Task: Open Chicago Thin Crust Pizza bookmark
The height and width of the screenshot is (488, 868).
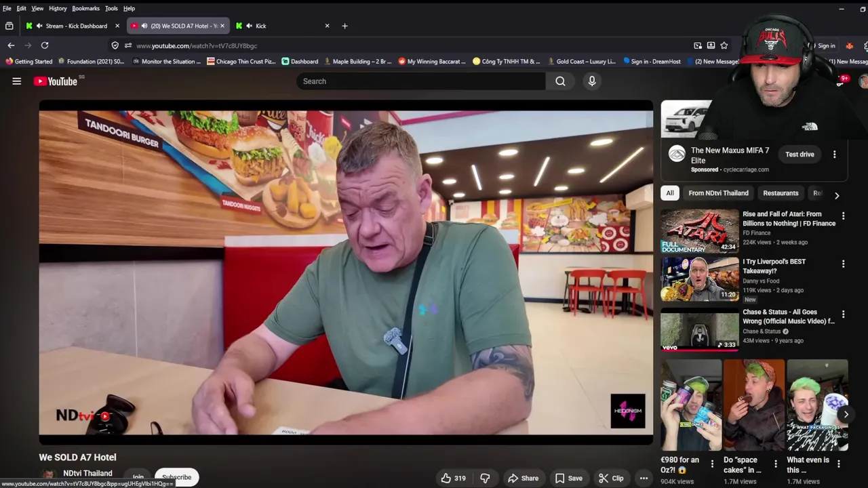Action: tap(241, 62)
